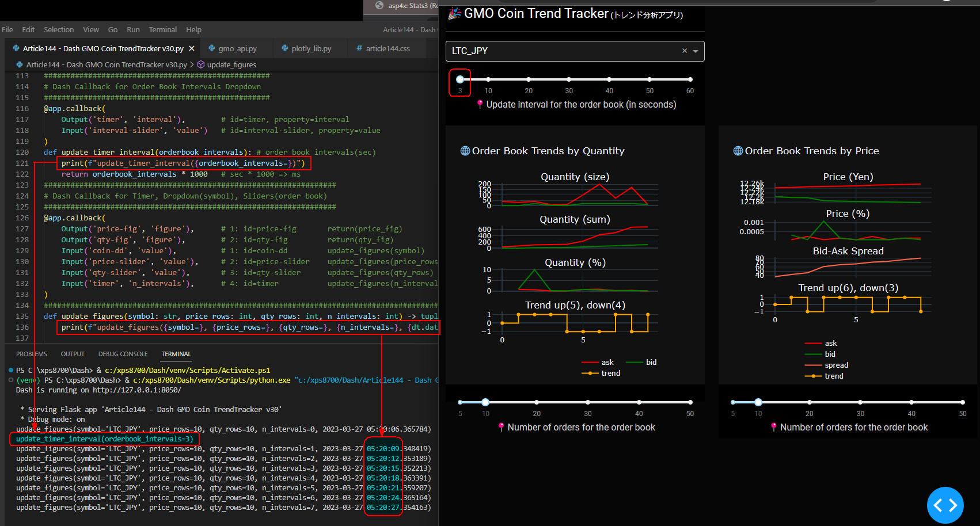The height and width of the screenshot is (526, 980).
Task: Click CSS file icon on article144.css tab
Action: tap(359, 48)
